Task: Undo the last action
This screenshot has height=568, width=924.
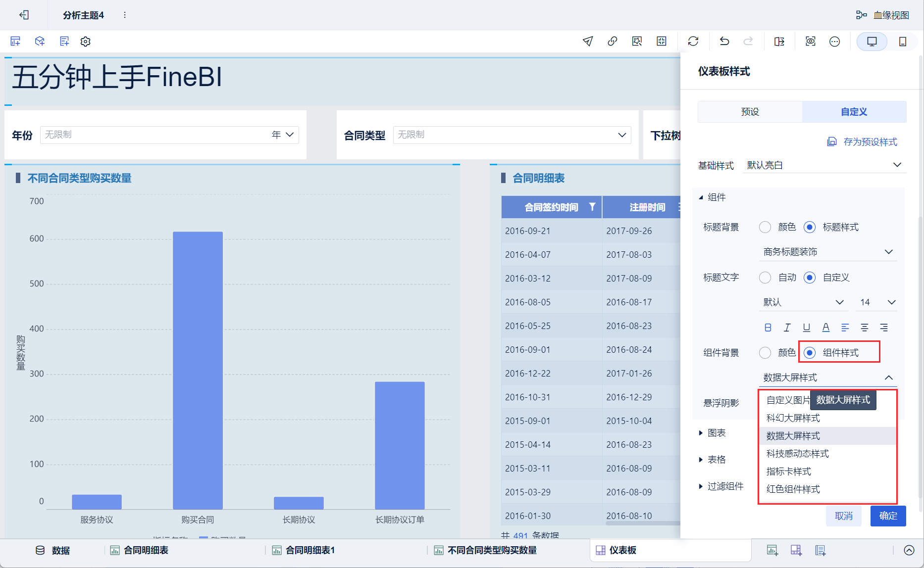Action: tap(724, 41)
